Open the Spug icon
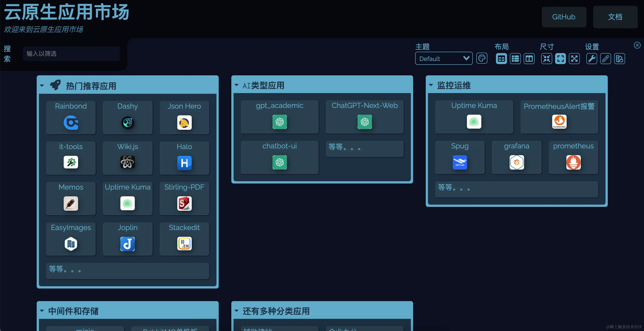This screenshot has height=331, width=644. (x=460, y=162)
